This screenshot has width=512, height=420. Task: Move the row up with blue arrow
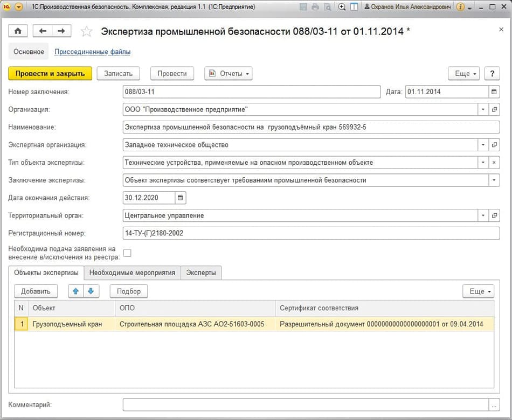pos(76,291)
